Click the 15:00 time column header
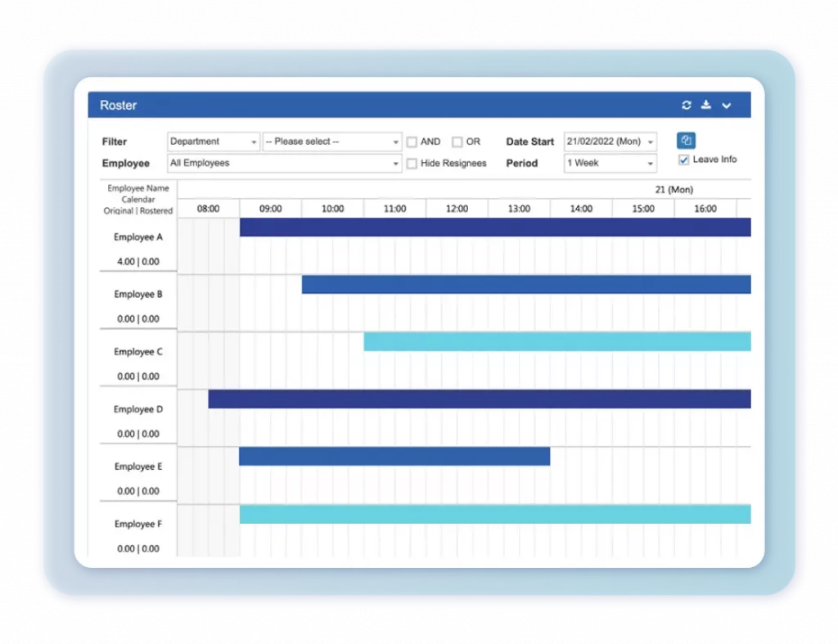The height and width of the screenshot is (644, 838). click(643, 209)
